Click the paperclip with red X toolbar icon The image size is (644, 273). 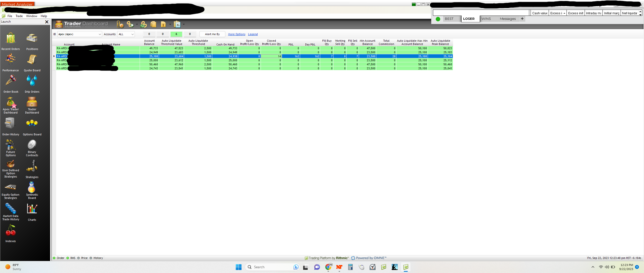pos(120,24)
